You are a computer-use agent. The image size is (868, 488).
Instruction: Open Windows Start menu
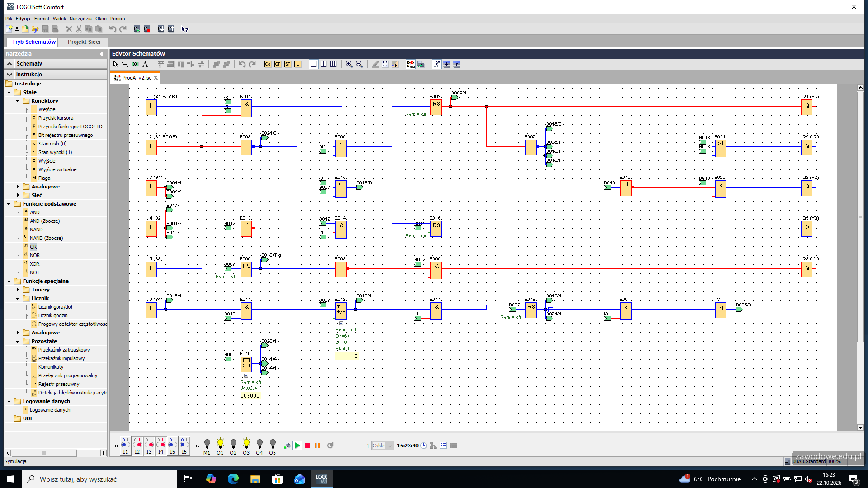[x=11, y=479]
